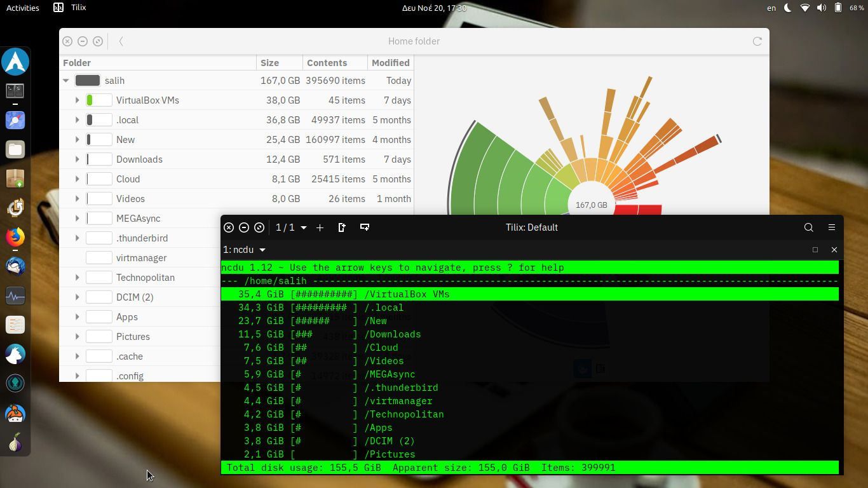Maximize the ncdu terminal pane
The height and width of the screenshot is (488, 868).
(x=815, y=250)
